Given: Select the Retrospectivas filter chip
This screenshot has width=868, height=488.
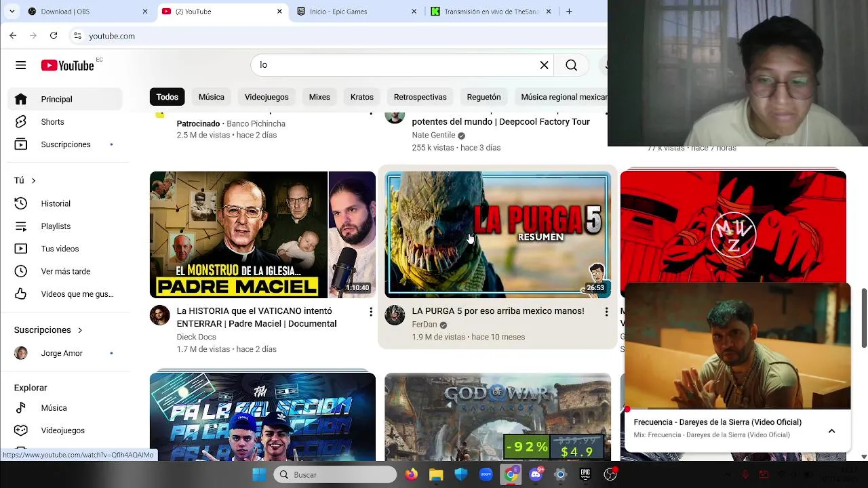Looking at the screenshot, I should point(420,97).
